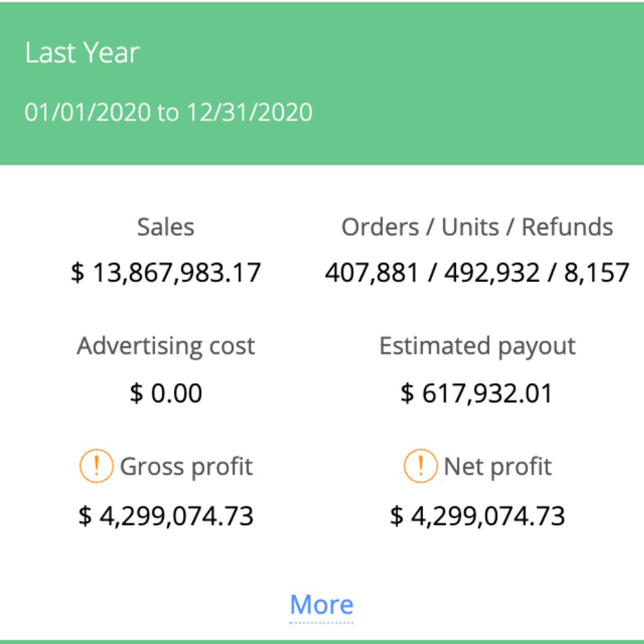Click the Net profit label text
Viewport: 644px width, 644px height.
[x=498, y=467]
